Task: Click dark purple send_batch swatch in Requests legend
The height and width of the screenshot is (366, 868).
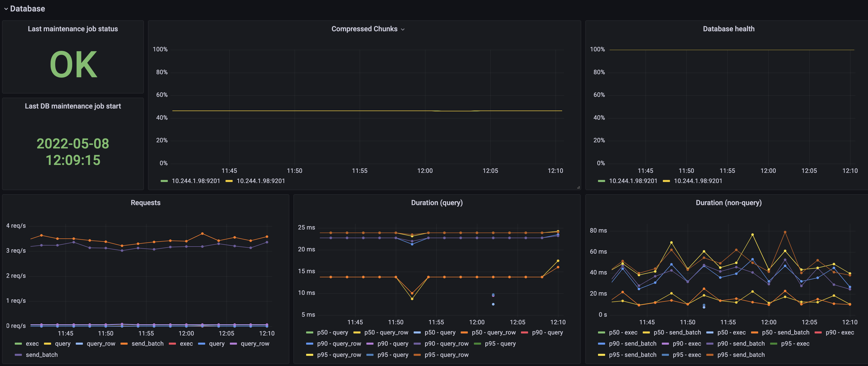Action: click(18, 355)
